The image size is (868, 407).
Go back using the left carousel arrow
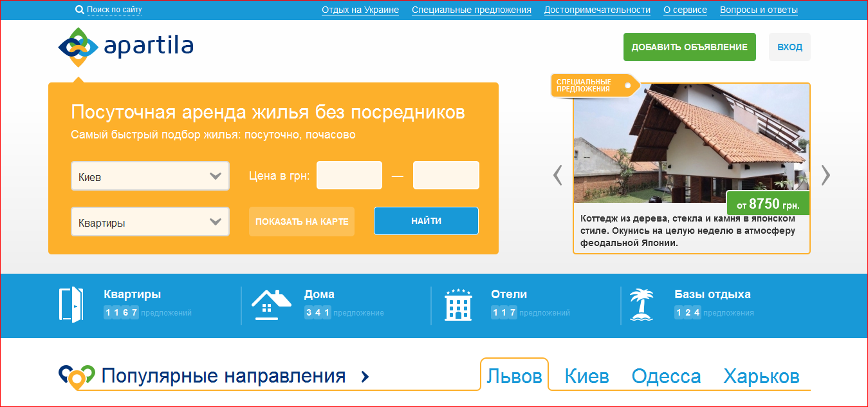[x=557, y=175]
